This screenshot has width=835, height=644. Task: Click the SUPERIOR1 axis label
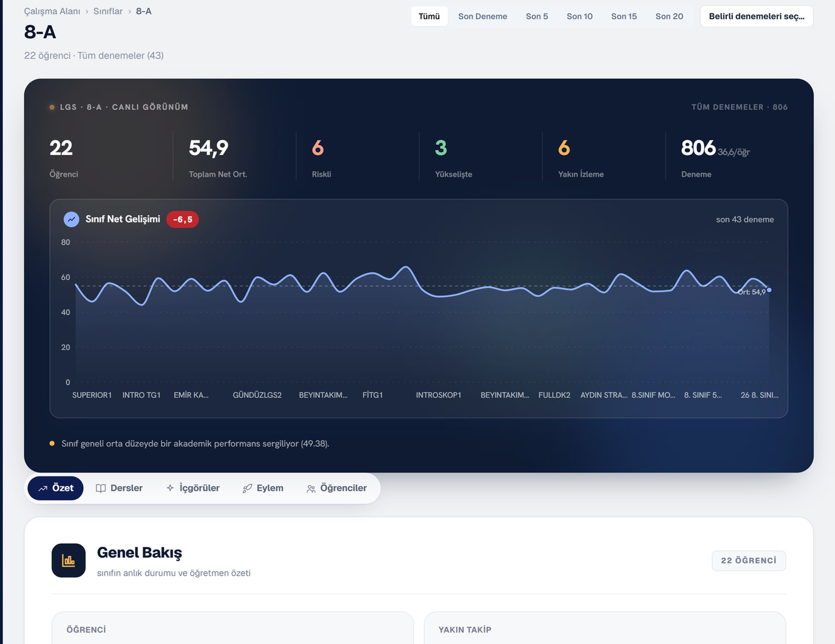click(92, 395)
